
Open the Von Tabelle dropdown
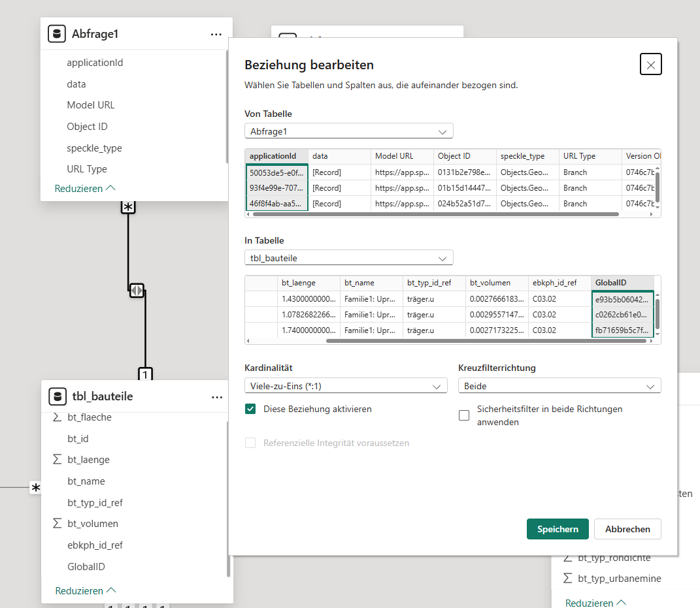click(348, 131)
